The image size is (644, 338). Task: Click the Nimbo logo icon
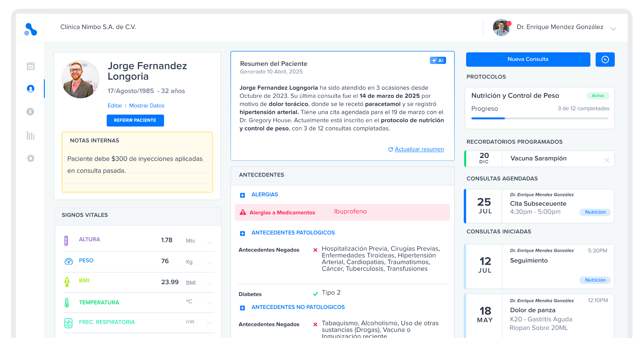coord(31,30)
